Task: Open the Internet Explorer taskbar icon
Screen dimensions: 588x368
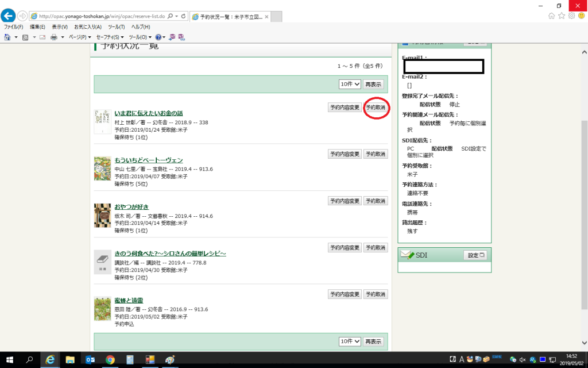Action: click(x=50, y=360)
